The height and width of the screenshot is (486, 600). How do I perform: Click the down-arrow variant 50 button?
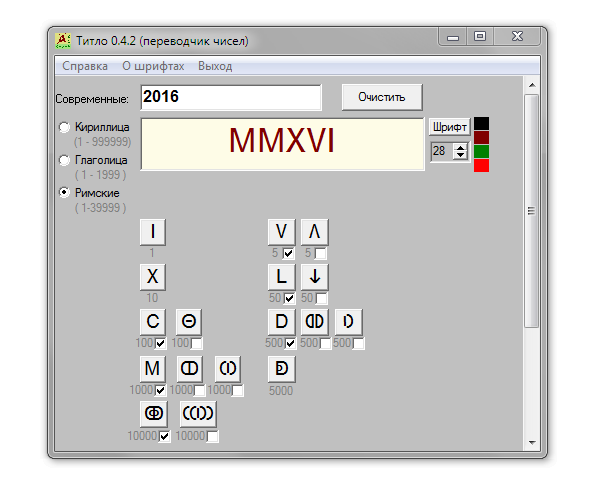[315, 277]
